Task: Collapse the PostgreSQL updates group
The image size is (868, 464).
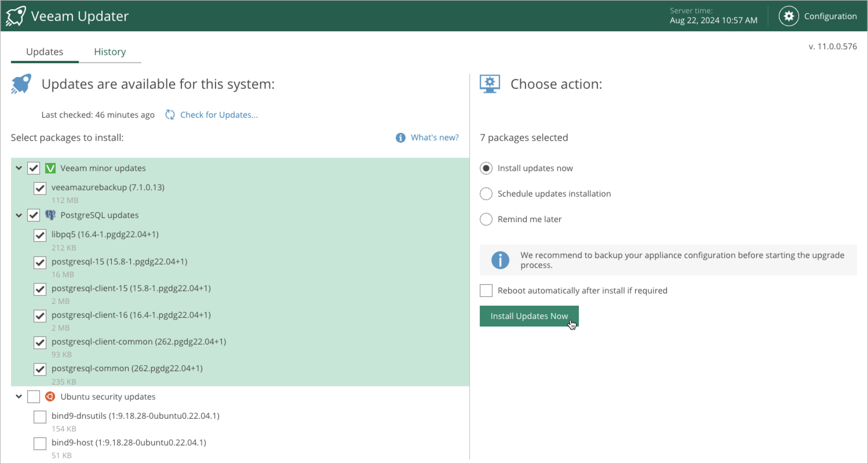Action: [19, 215]
